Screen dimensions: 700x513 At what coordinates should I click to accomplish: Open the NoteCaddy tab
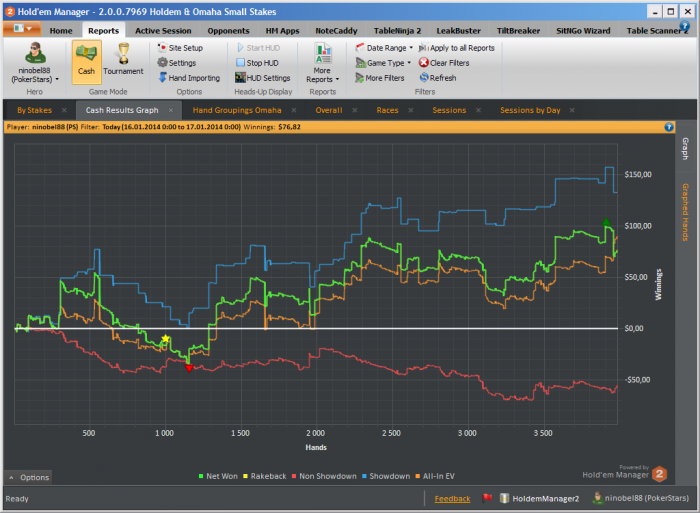[336, 31]
